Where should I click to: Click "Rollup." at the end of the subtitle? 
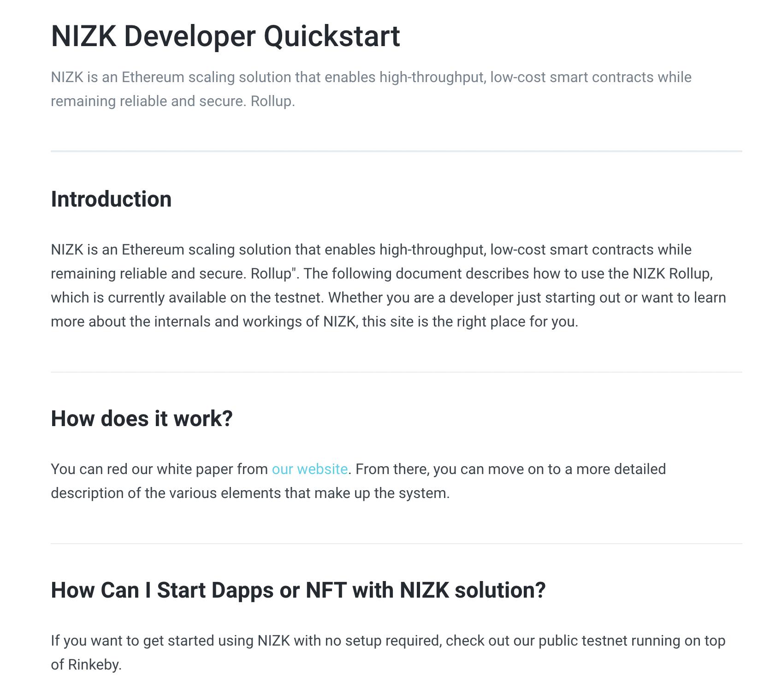click(x=272, y=101)
